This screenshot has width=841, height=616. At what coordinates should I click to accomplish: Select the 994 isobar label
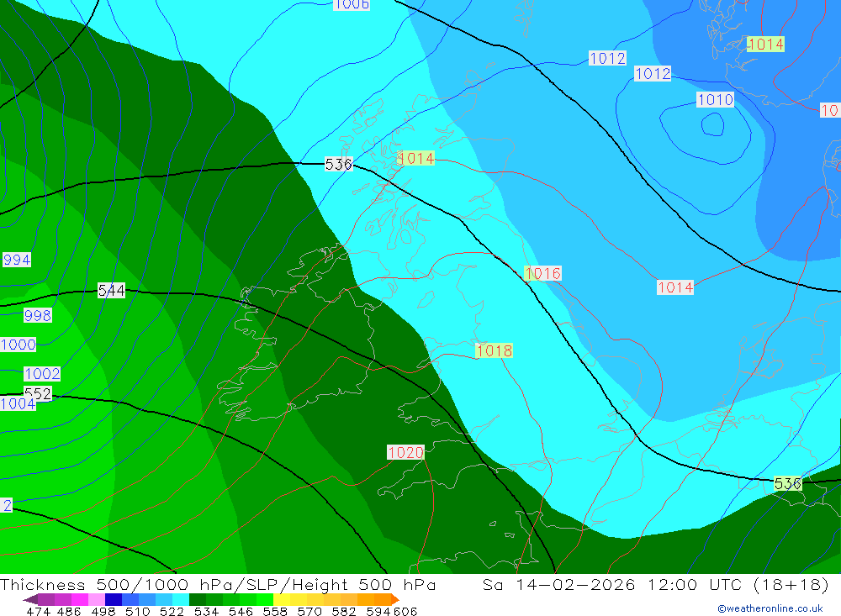pyautogui.click(x=17, y=260)
